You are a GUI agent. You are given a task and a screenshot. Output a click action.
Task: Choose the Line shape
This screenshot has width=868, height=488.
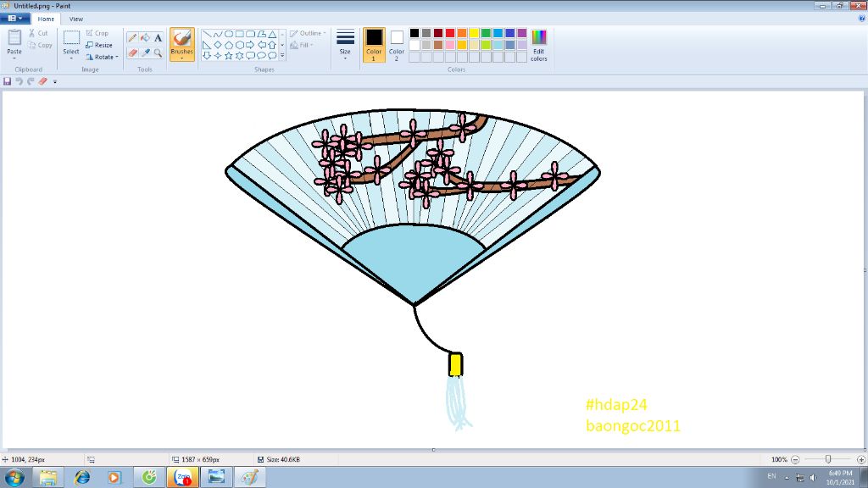tap(207, 34)
